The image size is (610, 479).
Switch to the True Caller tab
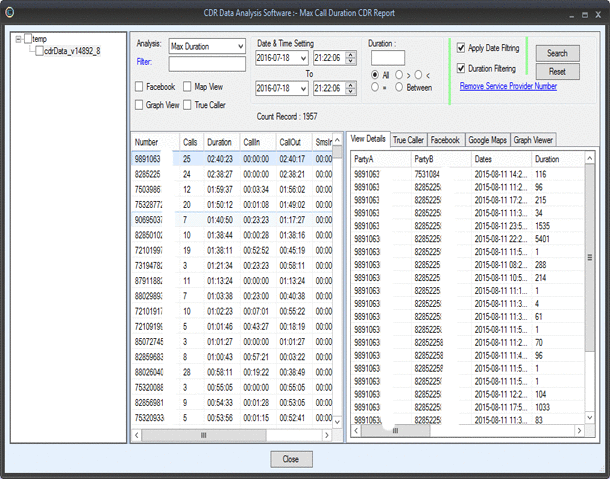point(408,140)
